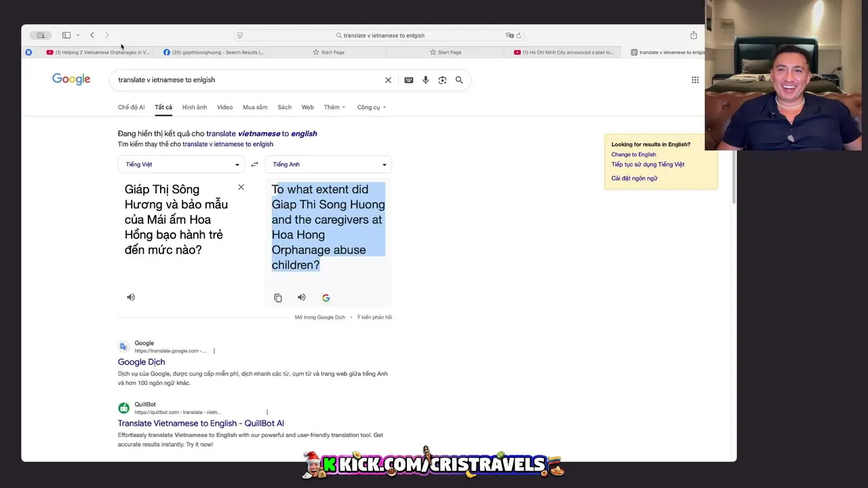Copy the English translation
Image resolution: width=868 pixels, height=488 pixels.
[x=278, y=298]
